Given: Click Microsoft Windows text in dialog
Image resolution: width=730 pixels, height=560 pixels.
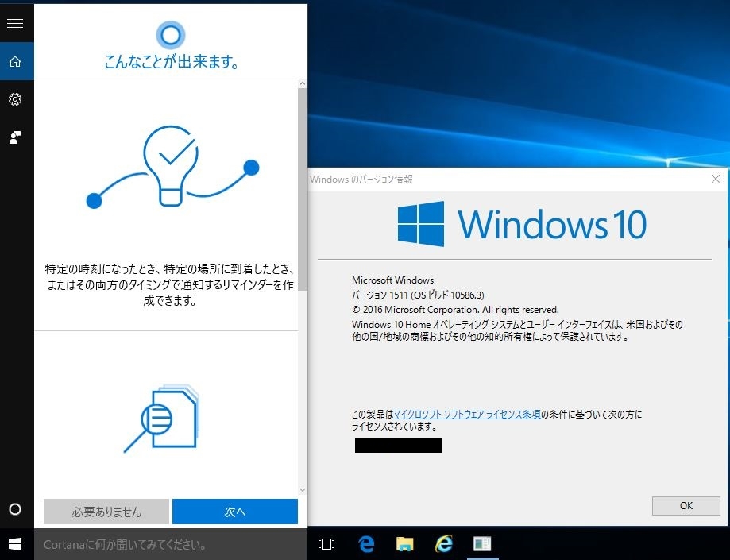Looking at the screenshot, I should tap(393, 280).
